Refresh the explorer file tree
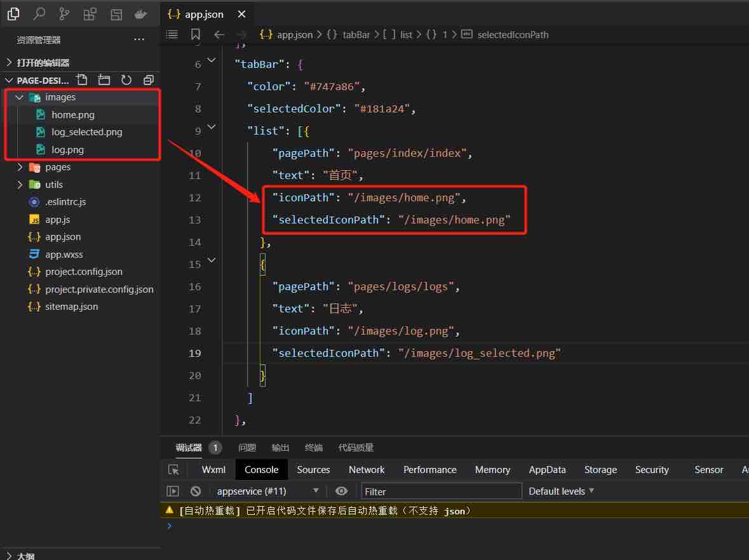The image size is (749, 560). point(126,80)
